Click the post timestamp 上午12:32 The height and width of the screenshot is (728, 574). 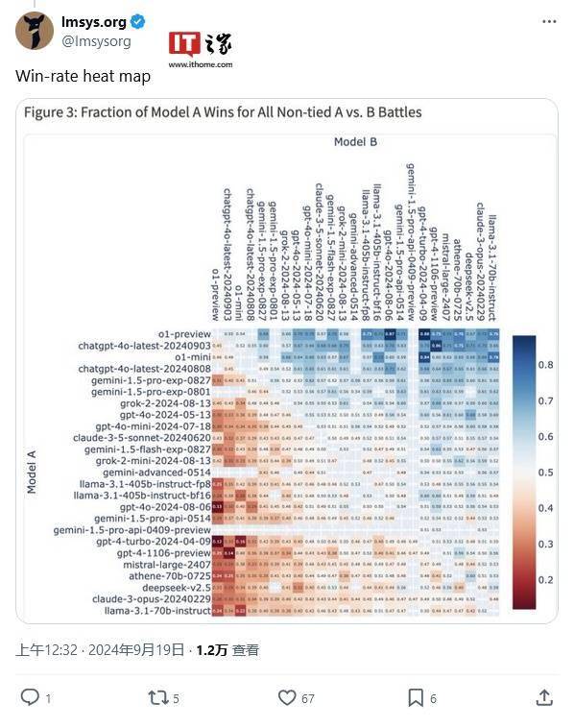46,650
